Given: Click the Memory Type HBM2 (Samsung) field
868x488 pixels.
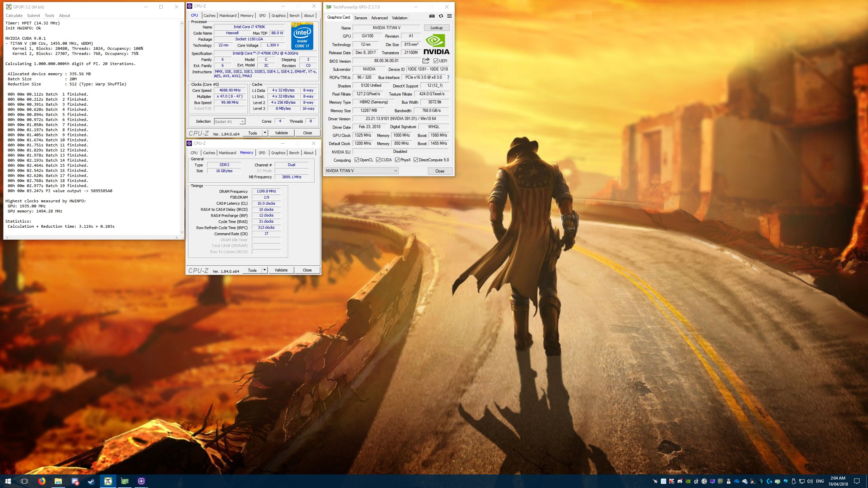Looking at the screenshot, I should point(374,102).
